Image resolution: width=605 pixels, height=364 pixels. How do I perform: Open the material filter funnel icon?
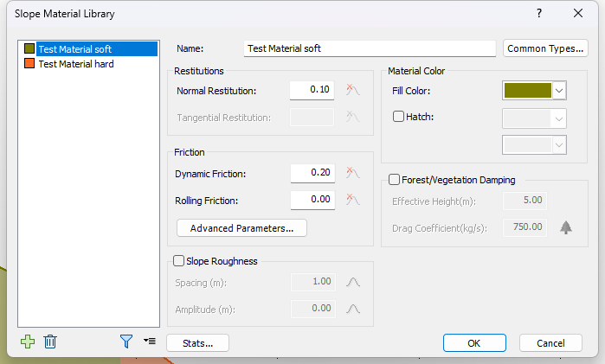pos(126,342)
